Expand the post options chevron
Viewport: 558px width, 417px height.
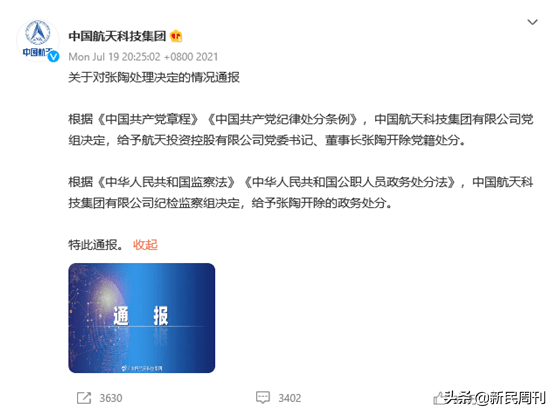532,22
